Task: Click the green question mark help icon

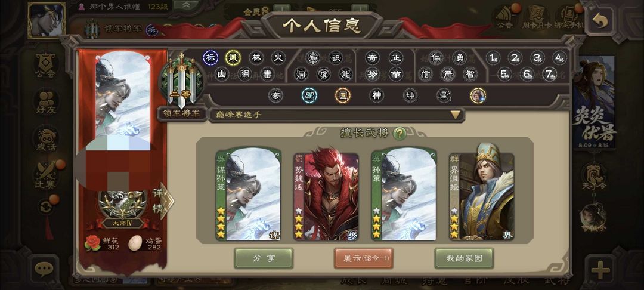Action: pos(400,133)
